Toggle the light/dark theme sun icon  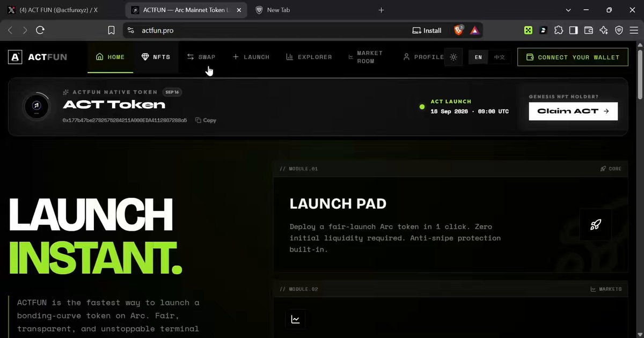[x=454, y=57]
